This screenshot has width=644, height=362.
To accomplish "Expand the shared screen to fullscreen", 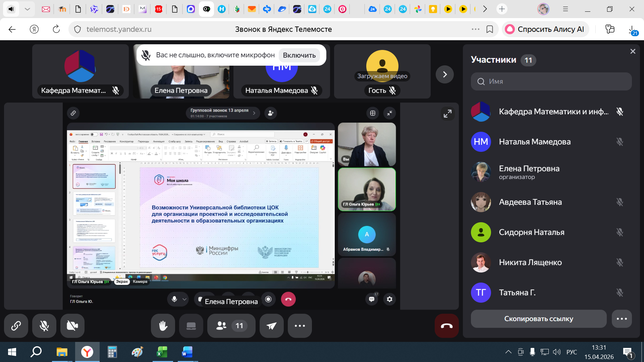I will [448, 114].
